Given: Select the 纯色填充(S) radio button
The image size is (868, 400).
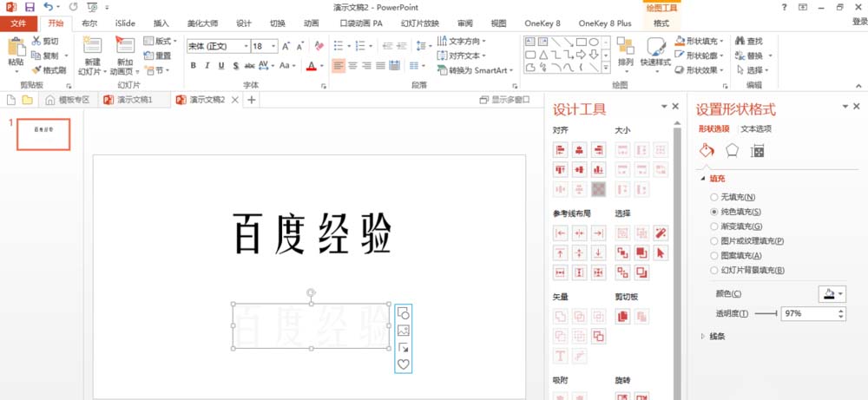Looking at the screenshot, I should (x=713, y=212).
